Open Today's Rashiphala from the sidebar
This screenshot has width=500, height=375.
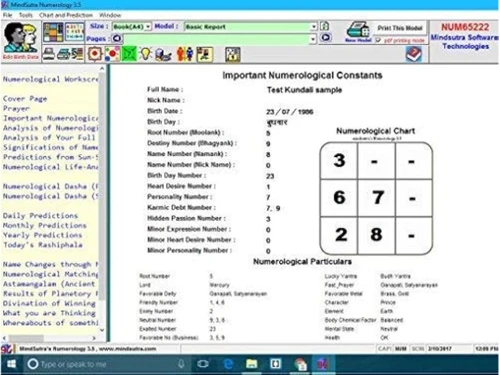(x=43, y=245)
